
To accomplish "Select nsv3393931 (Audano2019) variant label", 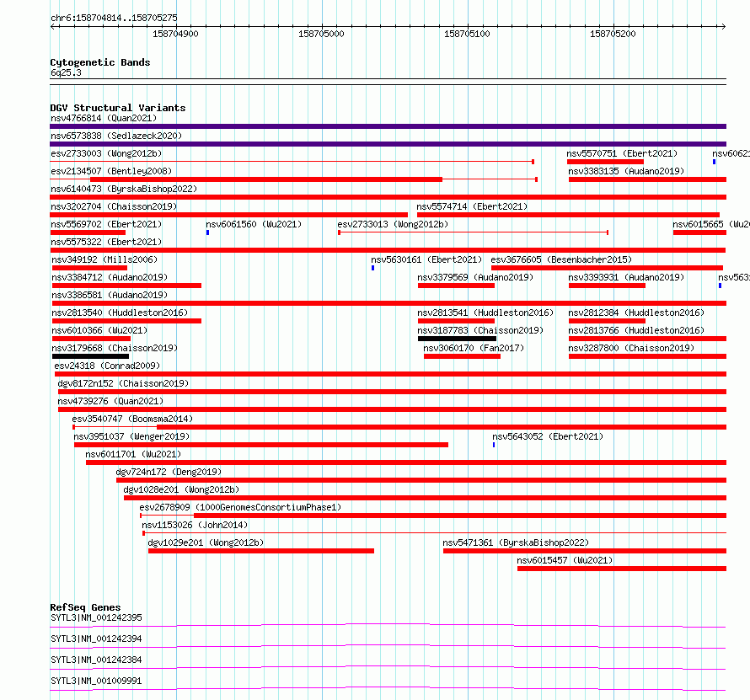I will click(x=626, y=277).
